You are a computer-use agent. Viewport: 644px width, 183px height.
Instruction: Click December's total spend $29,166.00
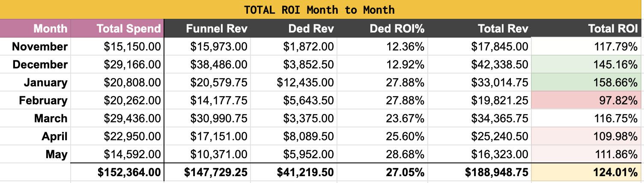click(x=117, y=64)
